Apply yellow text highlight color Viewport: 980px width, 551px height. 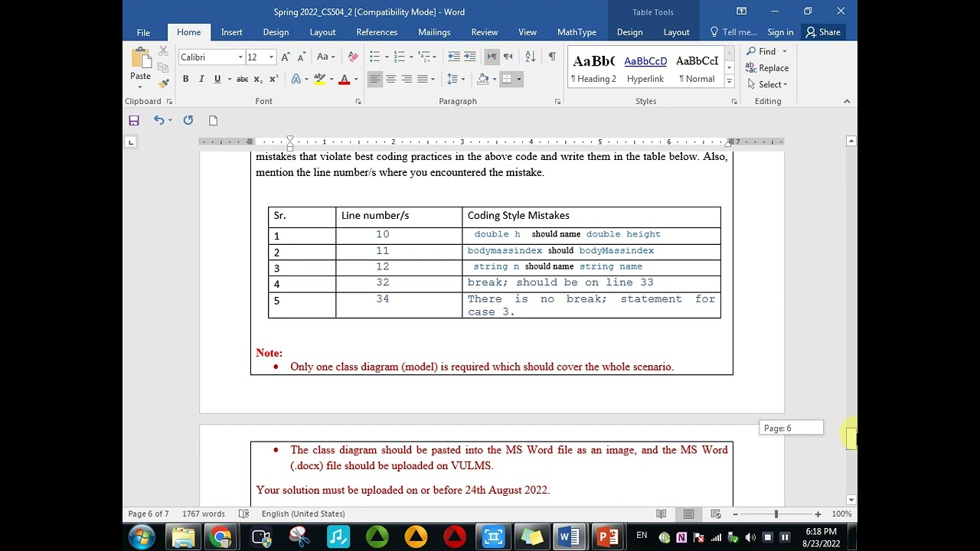point(320,79)
